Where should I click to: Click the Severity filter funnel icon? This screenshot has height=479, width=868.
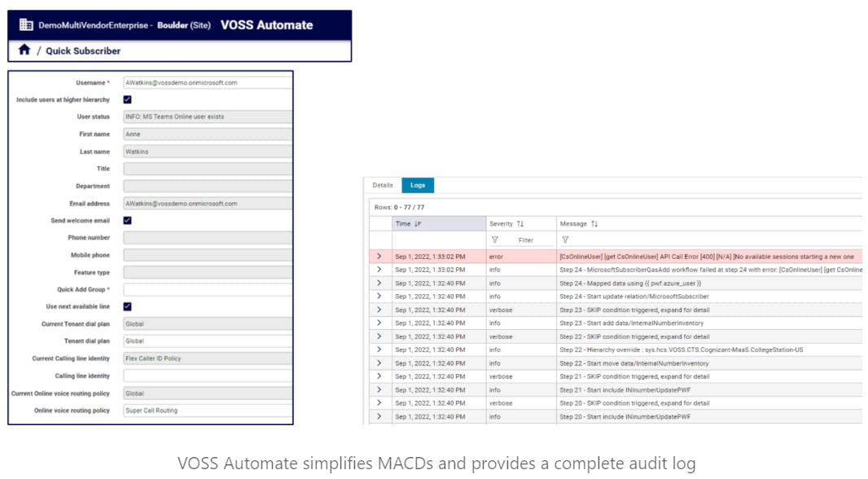[x=494, y=240]
